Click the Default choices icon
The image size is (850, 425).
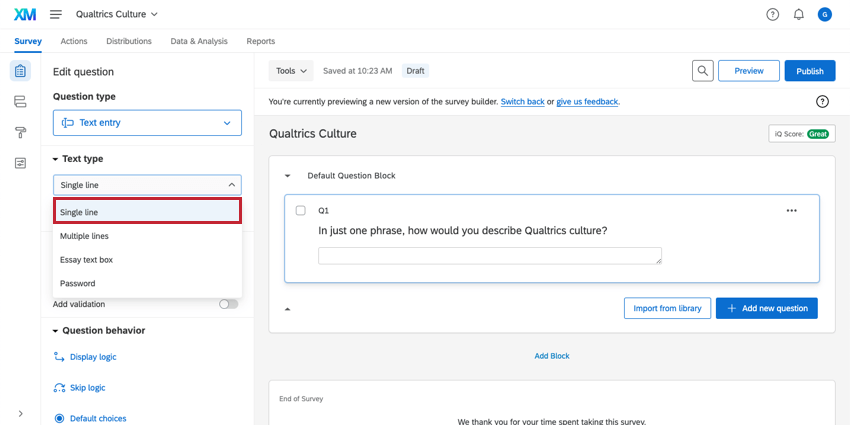tap(59, 418)
